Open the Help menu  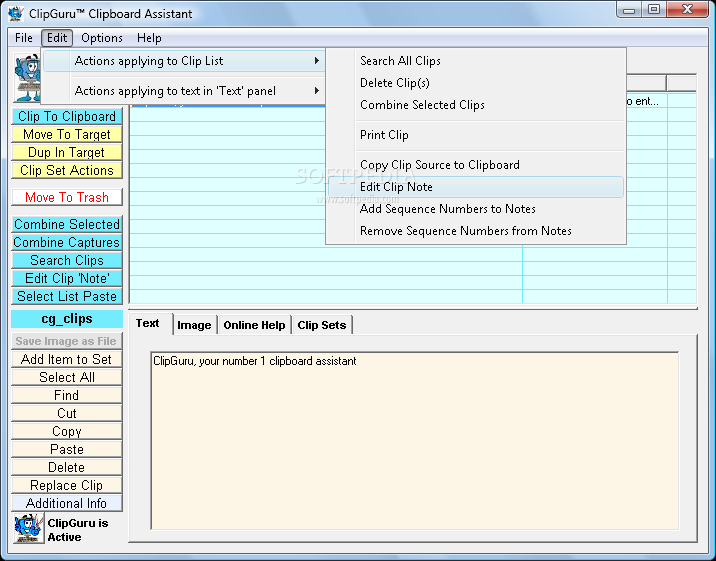[149, 38]
